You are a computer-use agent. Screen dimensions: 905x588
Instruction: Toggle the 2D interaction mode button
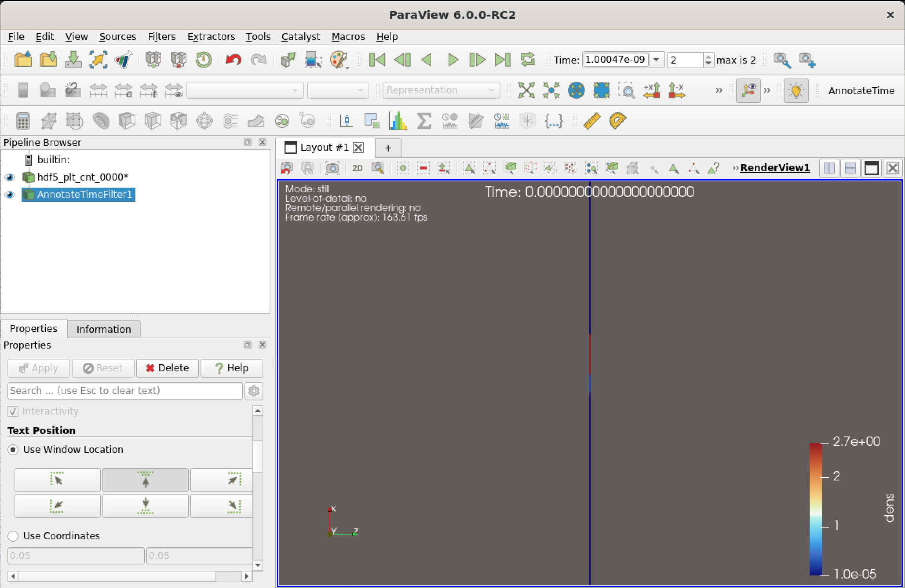(x=357, y=168)
